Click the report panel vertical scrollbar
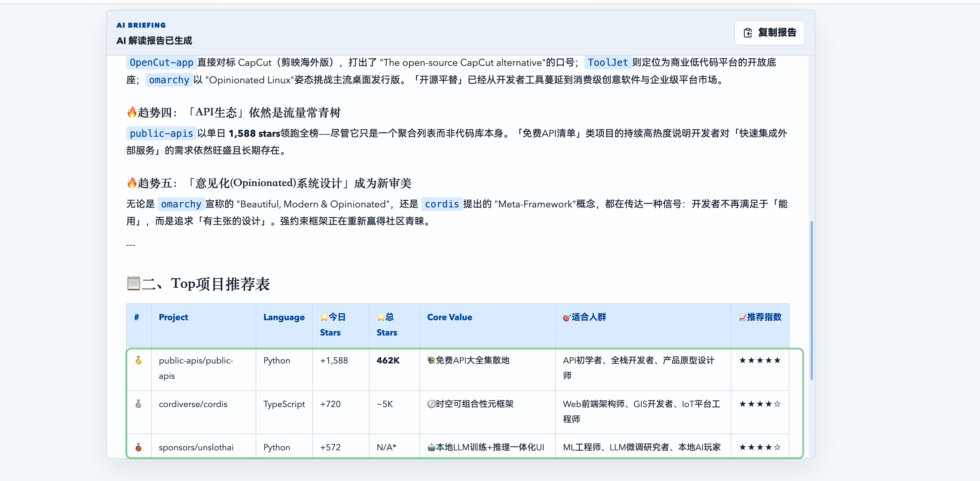This screenshot has height=481, width=980. [x=811, y=301]
